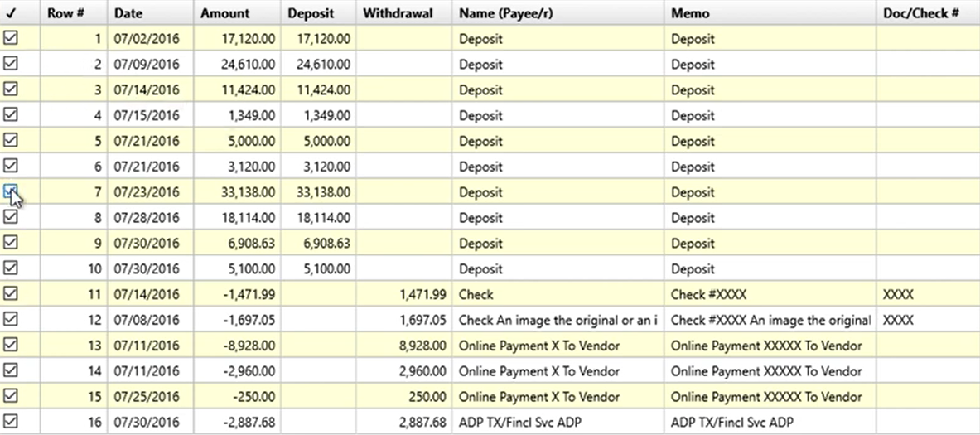Click the Withdrawal column header
This screenshot has height=435, width=980.
(404, 12)
